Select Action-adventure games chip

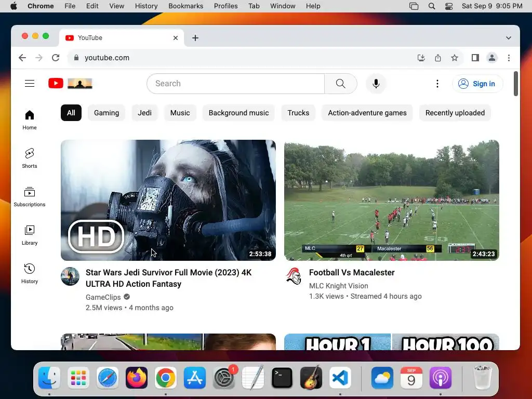pyautogui.click(x=367, y=113)
